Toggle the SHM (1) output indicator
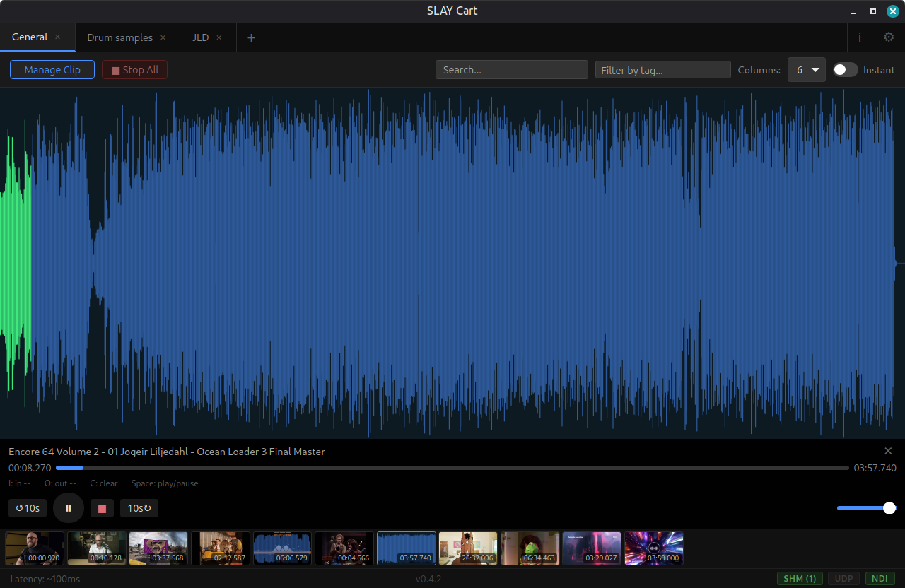Viewport: 905px width, 588px height. (x=800, y=578)
